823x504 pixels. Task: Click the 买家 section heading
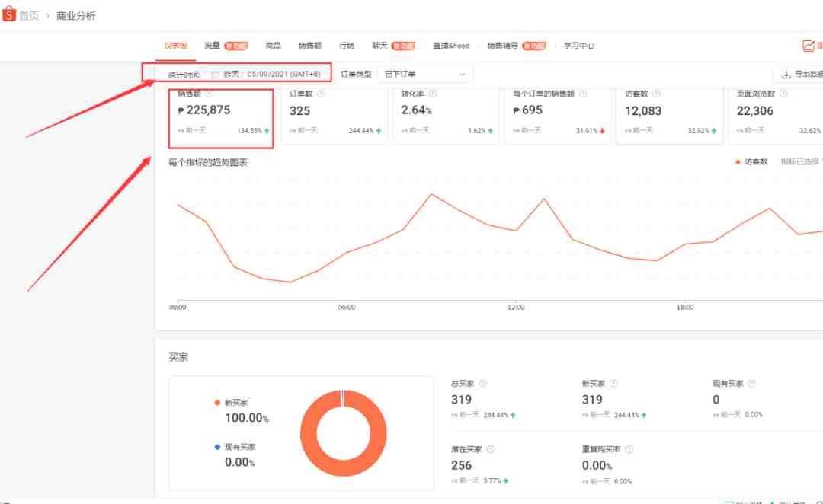[x=178, y=357]
